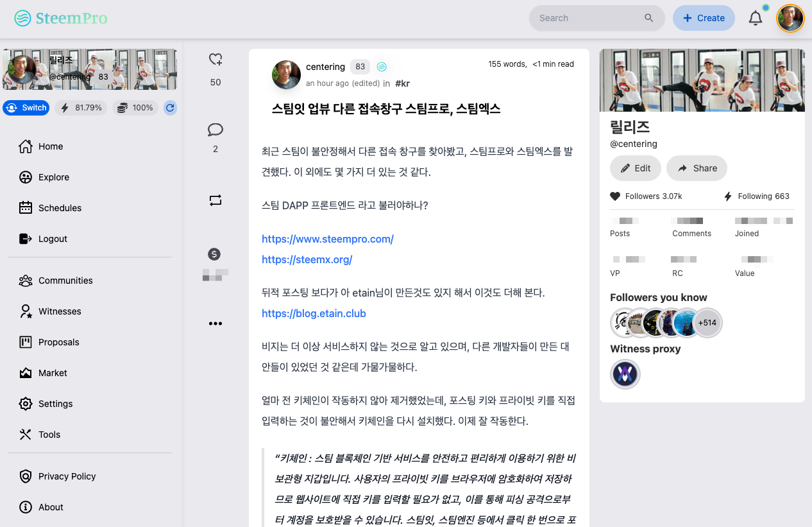The height and width of the screenshot is (527, 812).
Task: Click Logout in sidebar
Action: point(43,239)
